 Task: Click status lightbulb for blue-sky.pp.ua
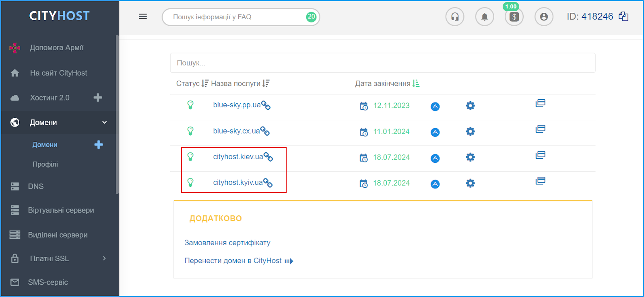pyautogui.click(x=190, y=105)
